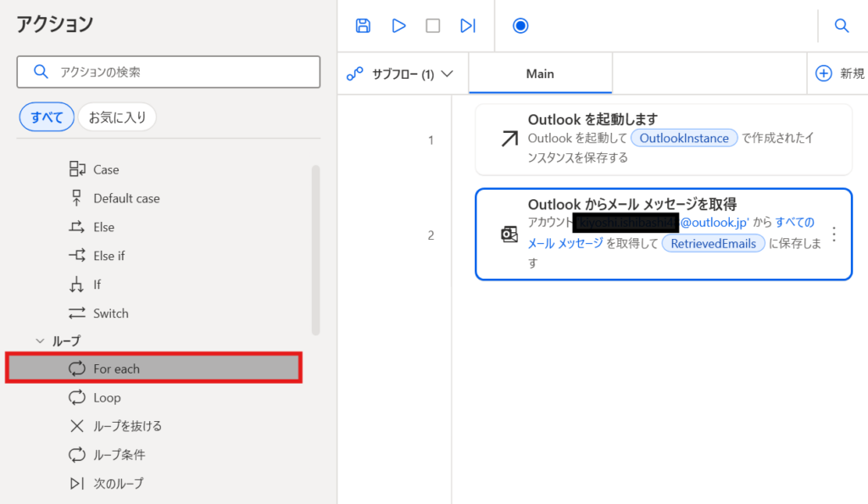Screen dimensions: 868x504
Task: Click the ループ group label
Action: point(66,341)
